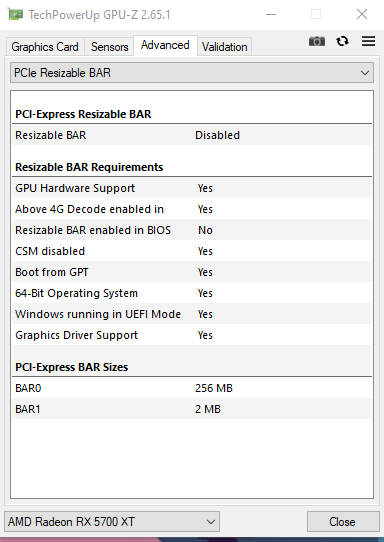The width and height of the screenshot is (384, 542).
Task: Click the BAR1 2 MB entry
Action: (x=192, y=409)
